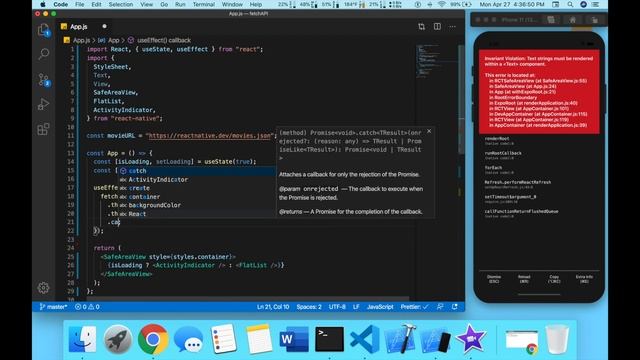Open Finder from the Dock
The image size is (640, 360).
(82, 339)
